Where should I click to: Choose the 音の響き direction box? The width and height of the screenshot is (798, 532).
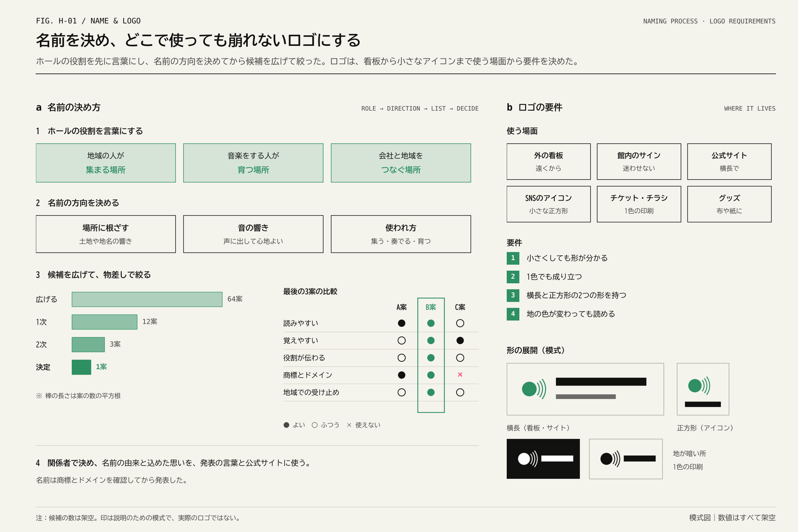253,234
